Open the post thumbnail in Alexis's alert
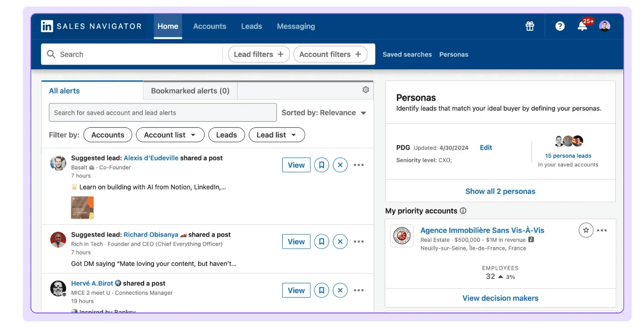Image resolution: width=644 pixels, height=329 pixels. [x=83, y=208]
